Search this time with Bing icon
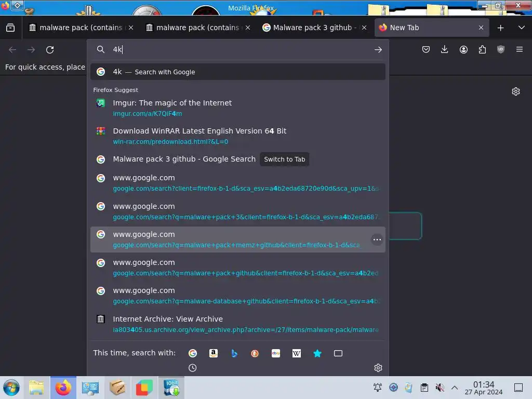 tap(234, 353)
